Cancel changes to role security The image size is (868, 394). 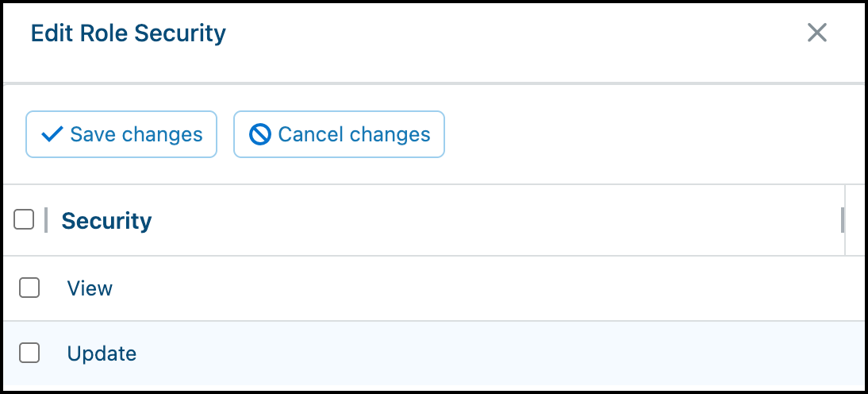click(x=339, y=134)
